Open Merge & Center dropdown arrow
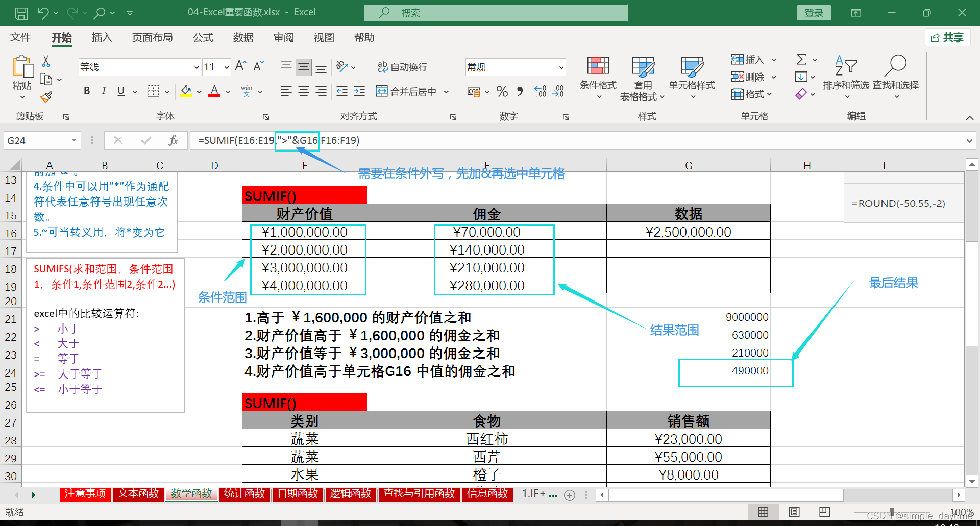980x526 pixels. [x=446, y=92]
